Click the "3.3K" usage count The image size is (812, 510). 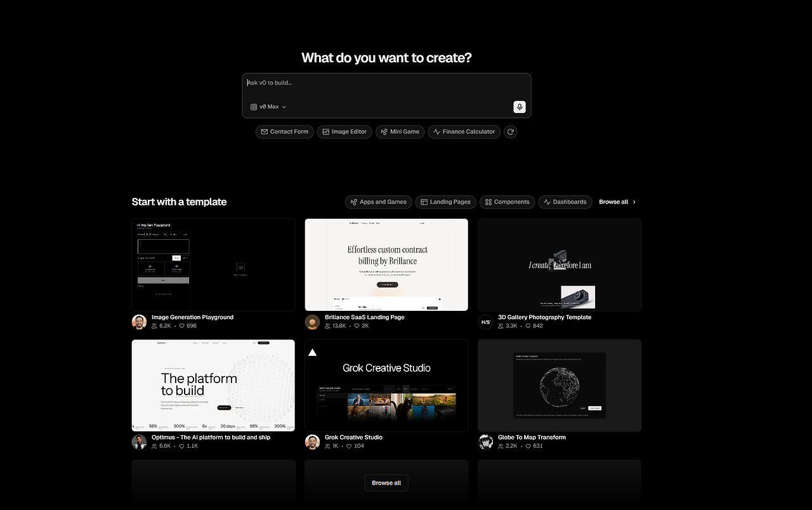coord(512,326)
